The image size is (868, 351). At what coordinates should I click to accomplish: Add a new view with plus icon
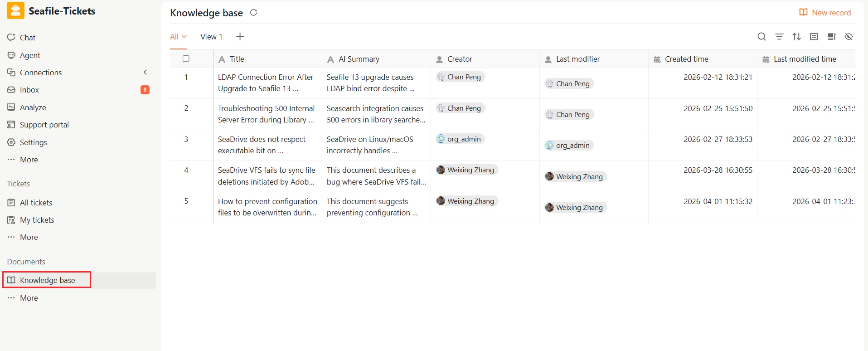click(x=240, y=37)
